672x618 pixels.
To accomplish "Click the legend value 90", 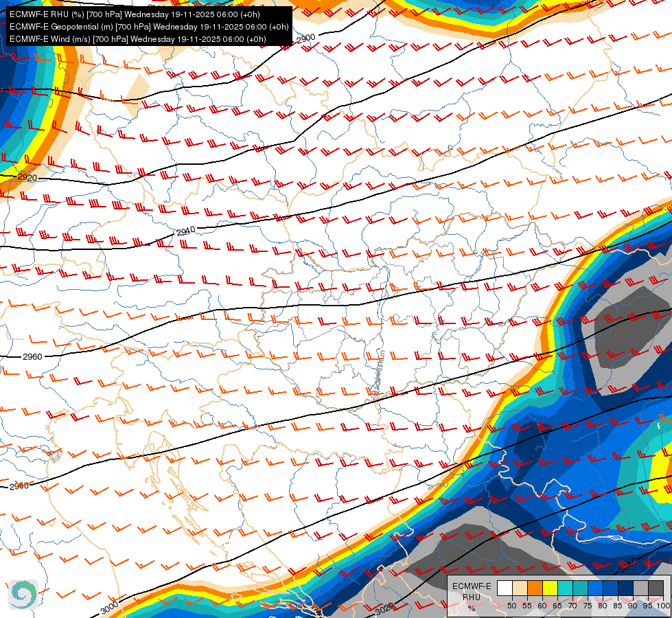I will pyautogui.click(x=633, y=606).
